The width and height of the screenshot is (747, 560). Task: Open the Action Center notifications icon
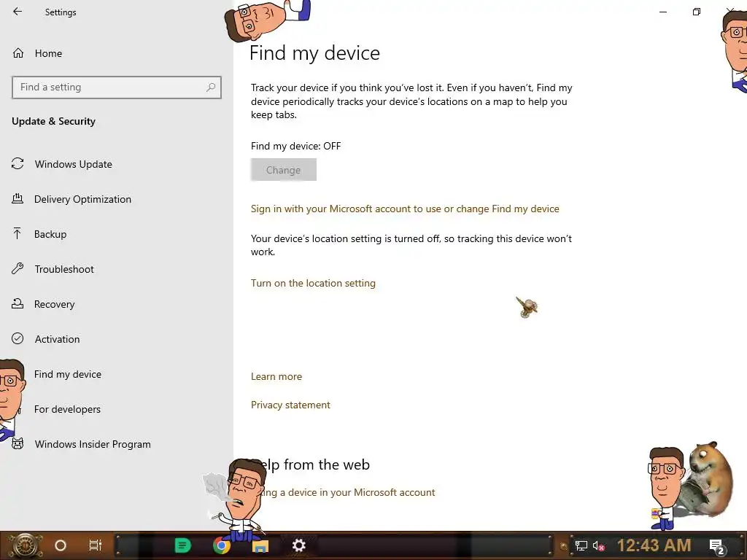tap(717, 546)
